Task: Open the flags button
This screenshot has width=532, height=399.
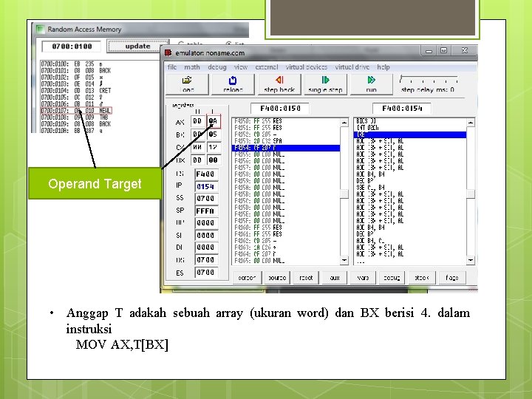Action: pyautogui.click(x=451, y=278)
